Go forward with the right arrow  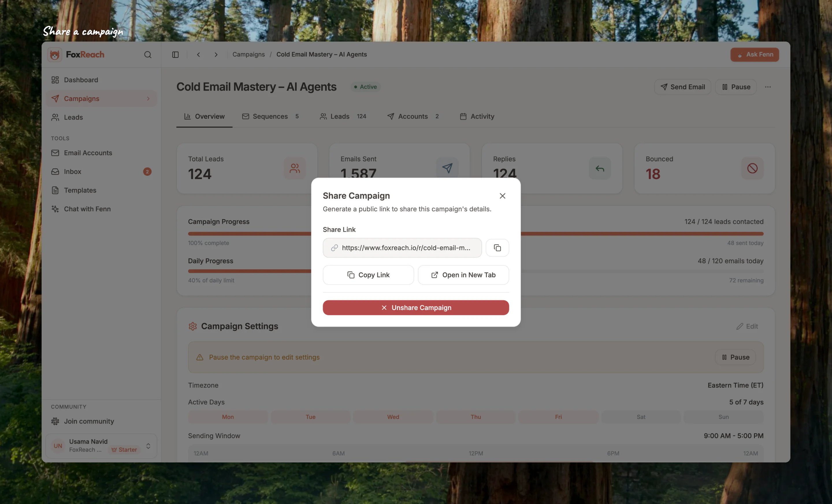pos(216,55)
